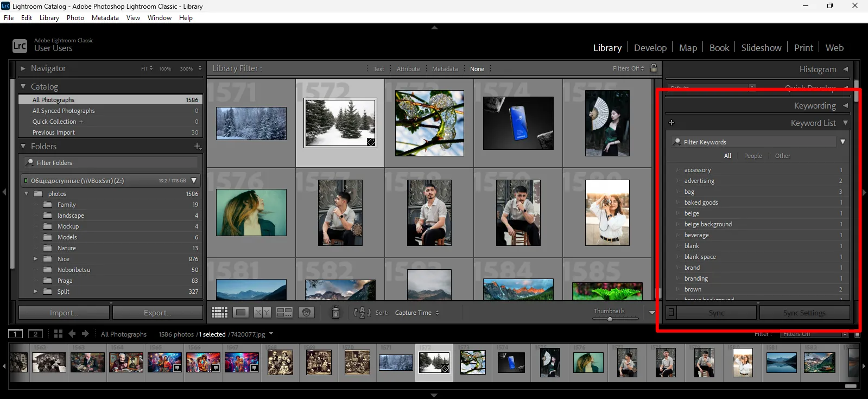Enable the Attribute library filter
The height and width of the screenshot is (399, 868).
(x=408, y=69)
